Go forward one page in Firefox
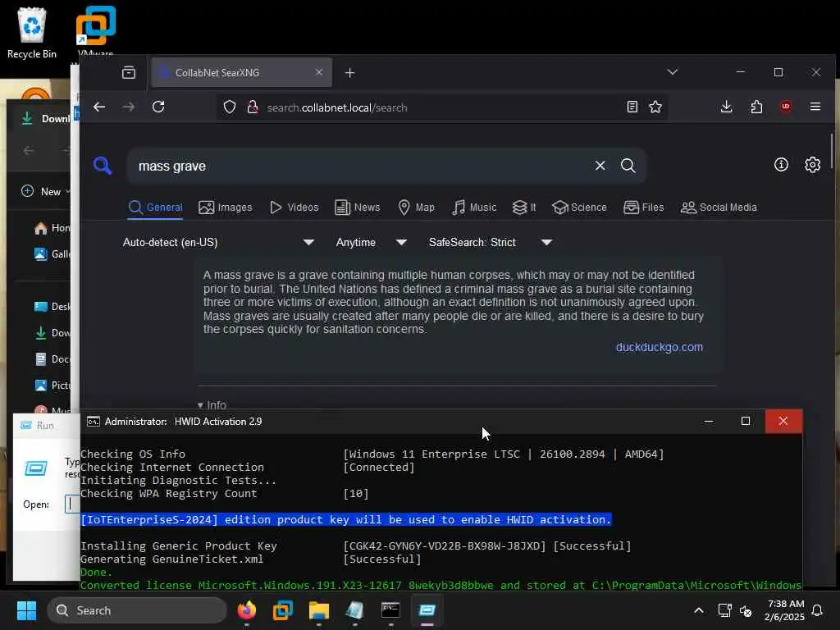 [129, 107]
